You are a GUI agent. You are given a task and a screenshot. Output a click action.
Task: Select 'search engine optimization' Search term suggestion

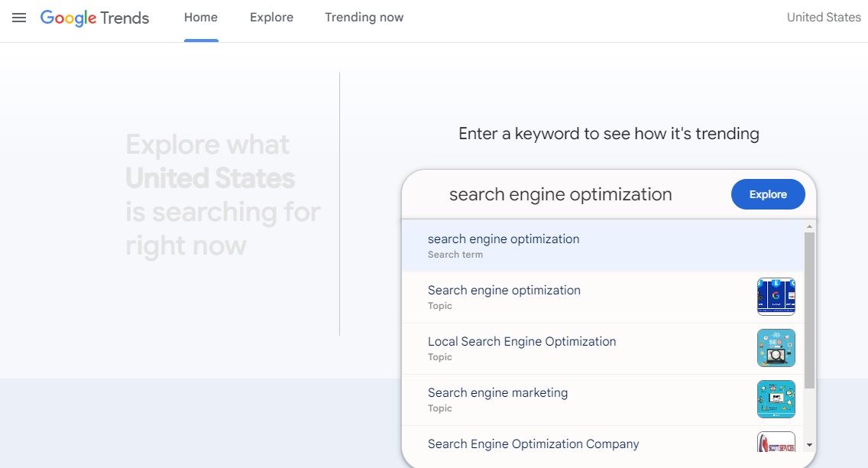(x=603, y=246)
